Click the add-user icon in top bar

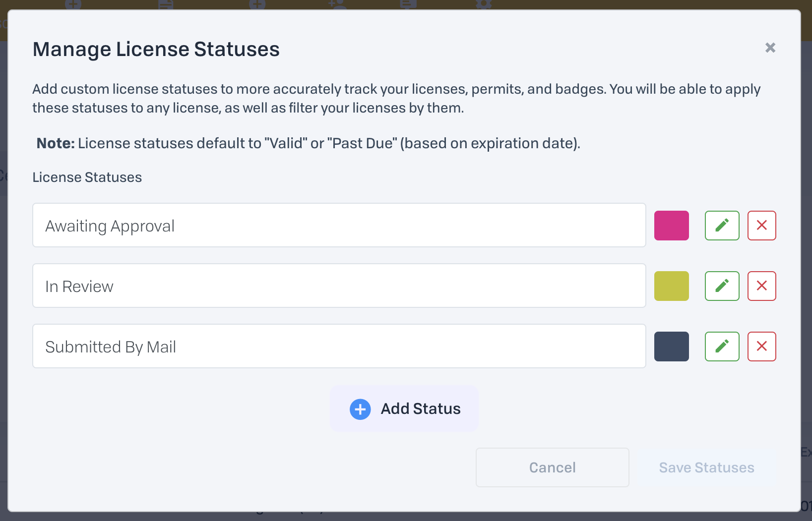tap(337, 4)
